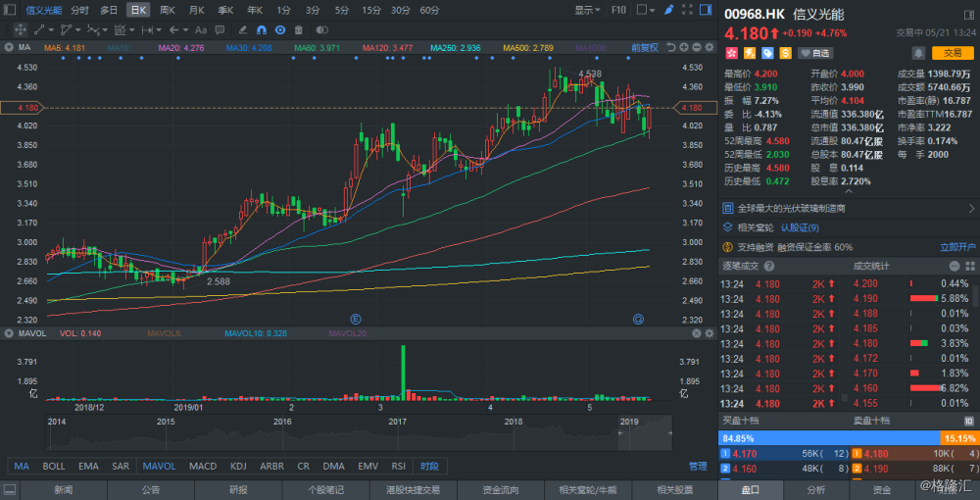Flip the drawing toolbar switch icon

click(321, 29)
